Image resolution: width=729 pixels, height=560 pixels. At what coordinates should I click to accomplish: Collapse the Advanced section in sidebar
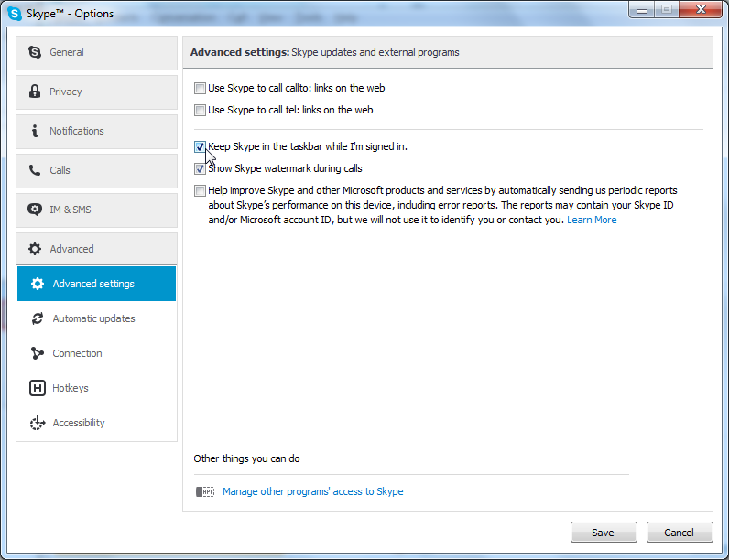tap(96, 249)
